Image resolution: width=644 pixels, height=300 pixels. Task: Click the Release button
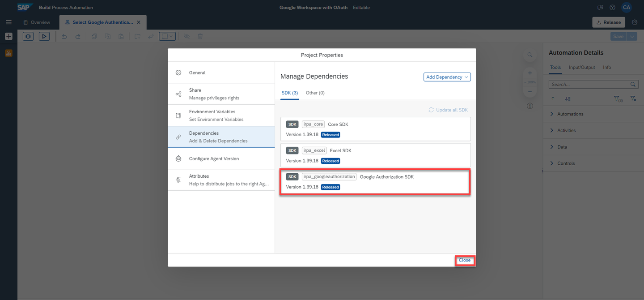(x=609, y=22)
